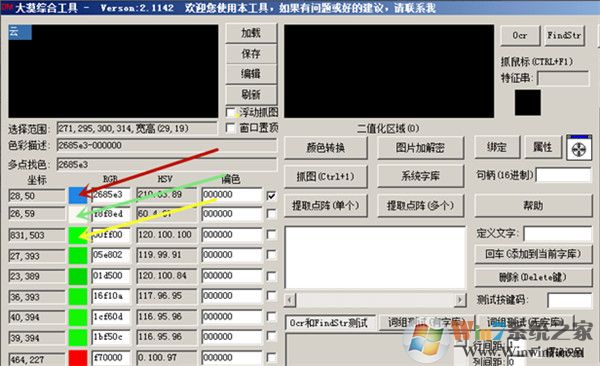This screenshot has width=600, height=366.
Task: Click 提取点阵(多个)
Action: click(420, 206)
